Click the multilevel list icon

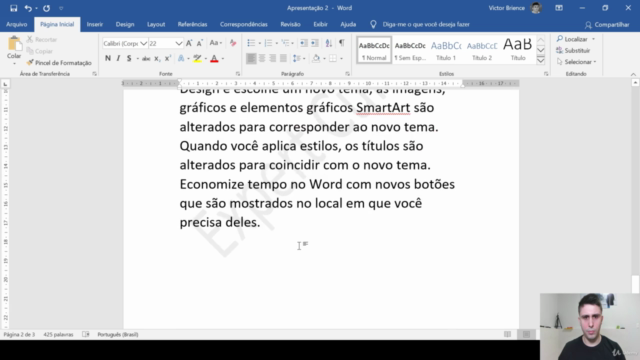click(x=285, y=43)
